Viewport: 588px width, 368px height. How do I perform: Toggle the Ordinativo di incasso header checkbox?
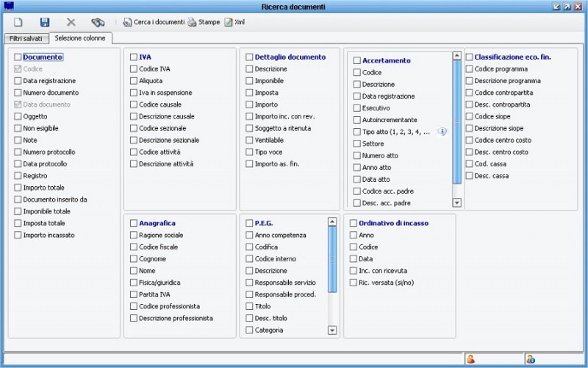pyautogui.click(x=354, y=223)
